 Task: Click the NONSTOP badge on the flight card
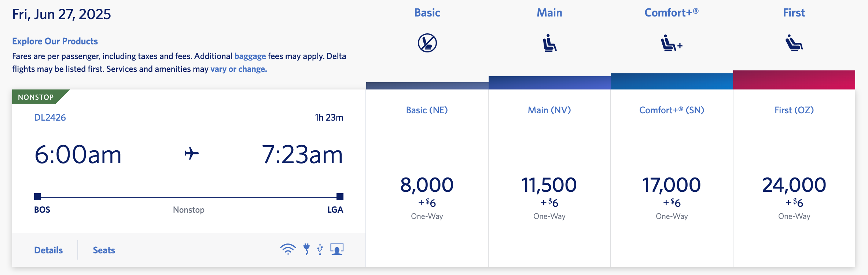coord(36,97)
